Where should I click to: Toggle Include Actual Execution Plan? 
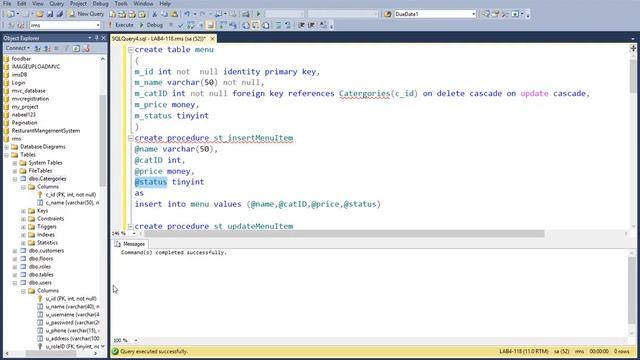[223, 25]
